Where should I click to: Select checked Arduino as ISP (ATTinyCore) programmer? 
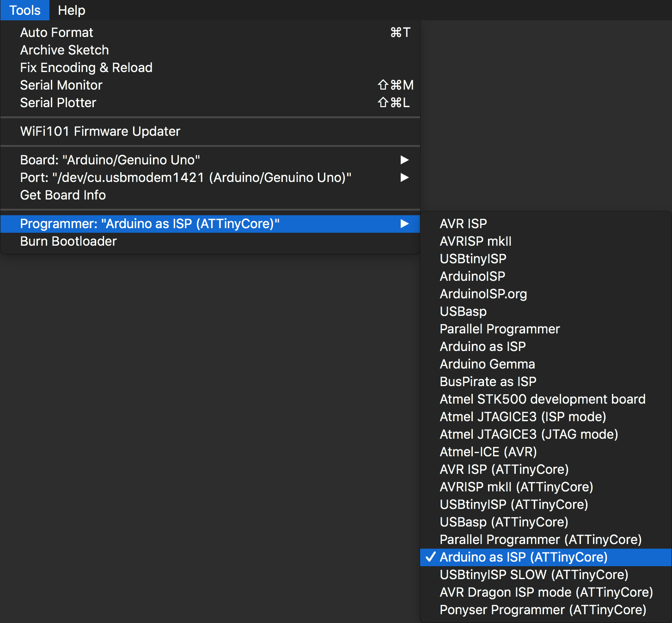[523, 557]
